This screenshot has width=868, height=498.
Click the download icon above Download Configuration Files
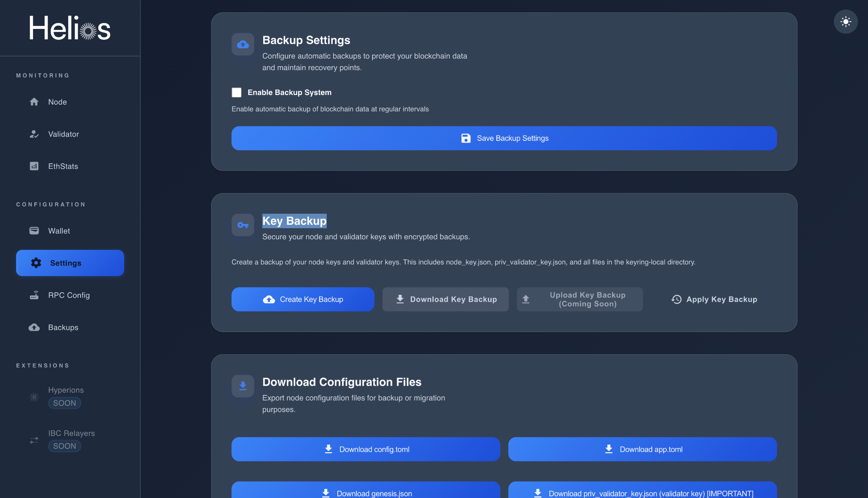pyautogui.click(x=242, y=386)
